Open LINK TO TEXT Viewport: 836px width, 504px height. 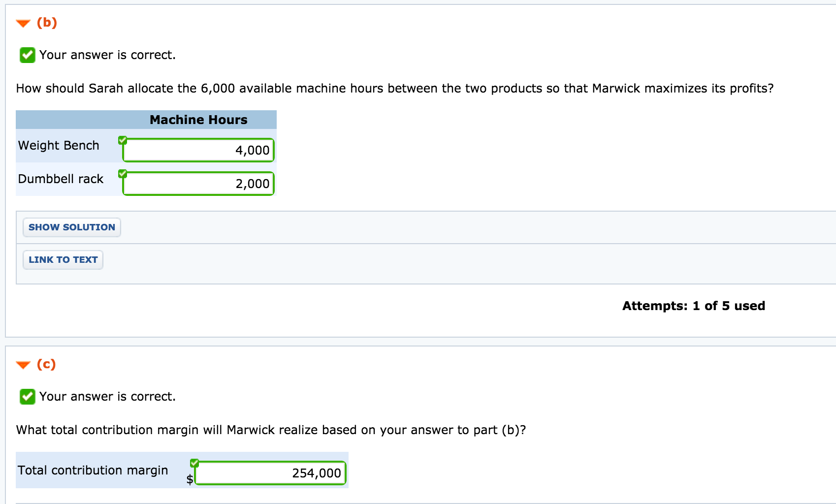tap(63, 259)
